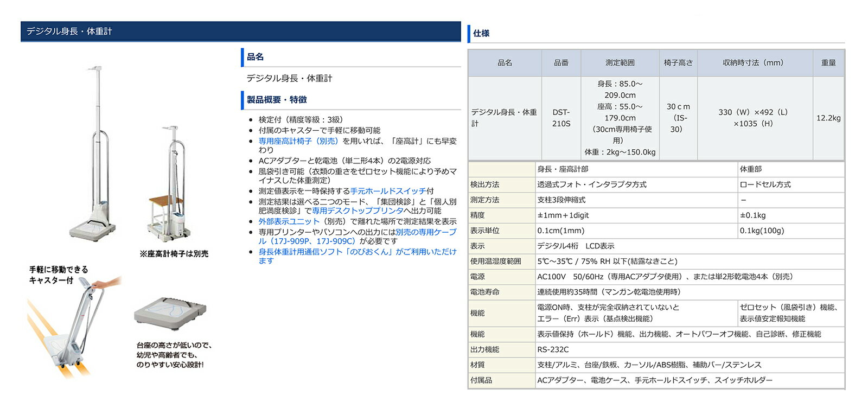Click the 出力機能 row label
The height and width of the screenshot is (408, 868).
pyautogui.click(x=485, y=350)
